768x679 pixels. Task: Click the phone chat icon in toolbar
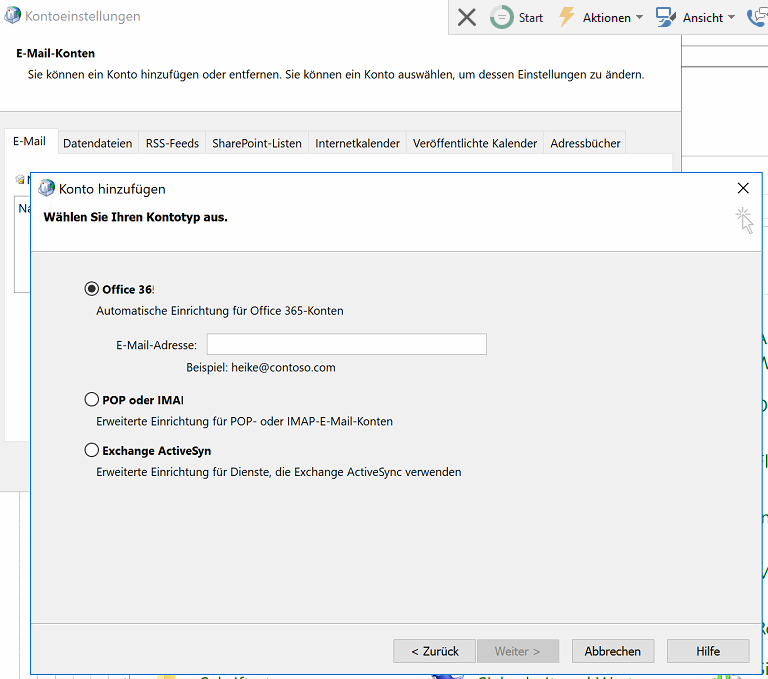757,17
